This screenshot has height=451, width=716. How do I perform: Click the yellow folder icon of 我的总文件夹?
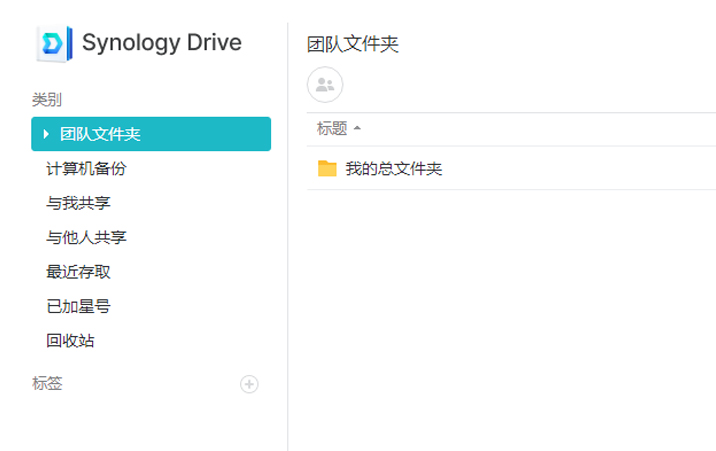pyautogui.click(x=327, y=168)
